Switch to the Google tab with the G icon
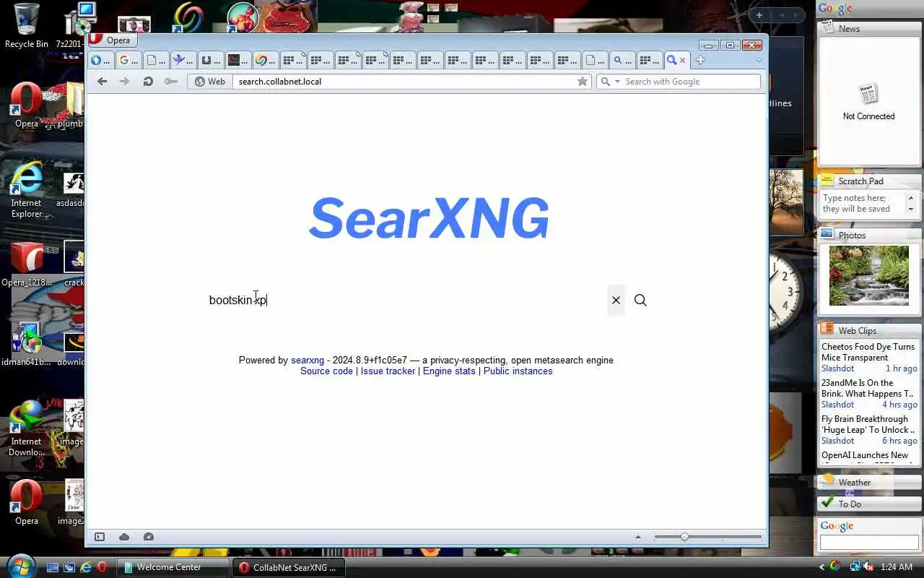This screenshot has height=578, width=924. [x=128, y=60]
